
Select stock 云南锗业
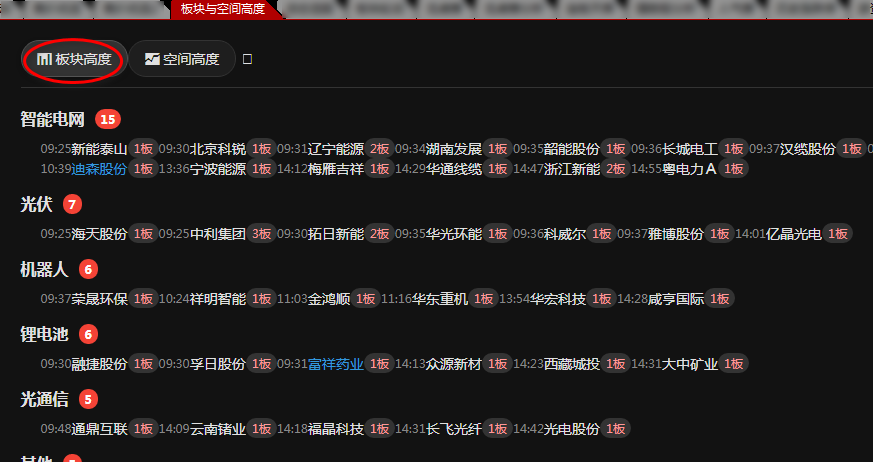click(x=218, y=429)
